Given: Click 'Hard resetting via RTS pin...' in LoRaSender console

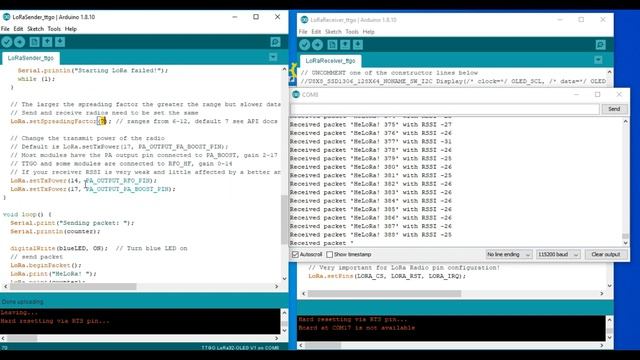Looking at the screenshot, I should (x=55, y=321).
